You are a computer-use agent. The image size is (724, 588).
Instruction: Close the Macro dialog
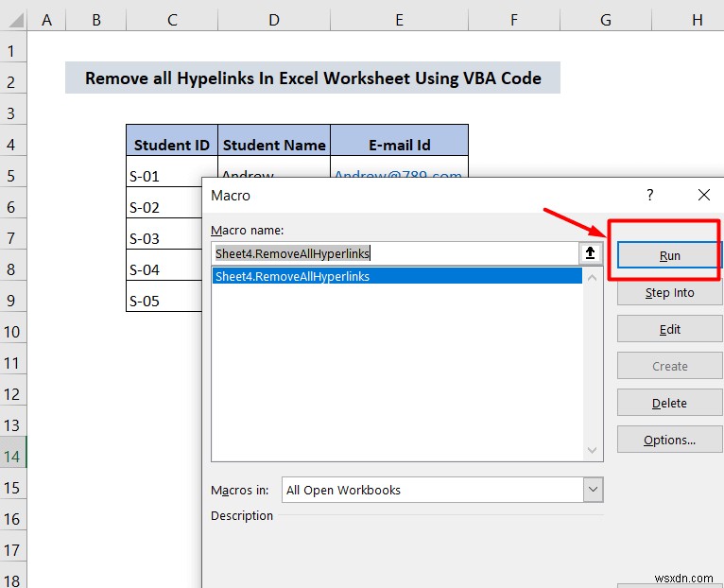704,195
